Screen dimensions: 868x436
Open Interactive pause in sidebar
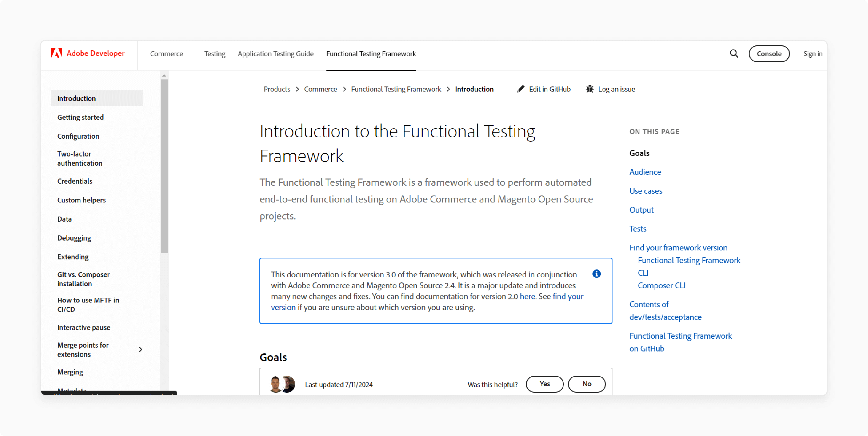[84, 327]
